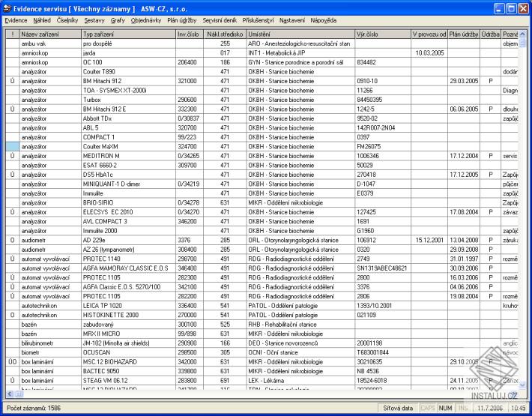Viewport: 532px width, 416px height.
Task: Select the 'STEAG VM 06.12' cell
Action: (x=129, y=381)
